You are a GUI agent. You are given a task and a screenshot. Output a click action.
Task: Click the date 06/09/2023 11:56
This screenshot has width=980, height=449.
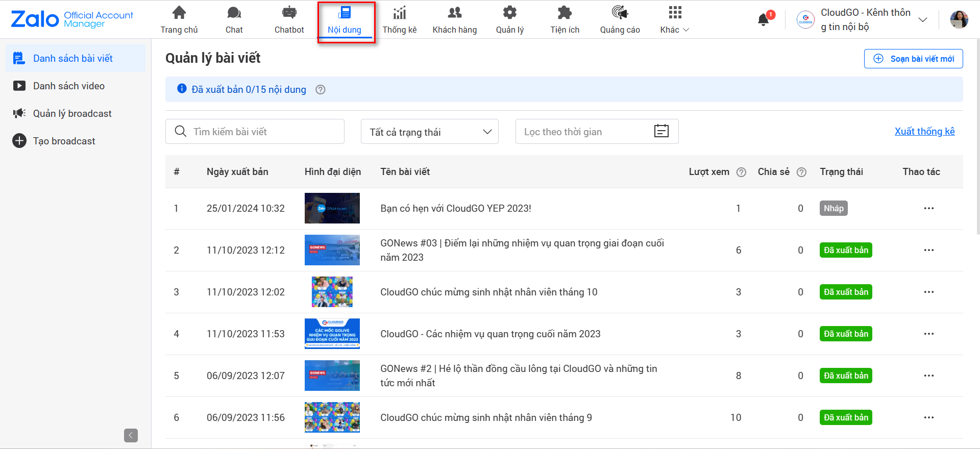(246, 417)
